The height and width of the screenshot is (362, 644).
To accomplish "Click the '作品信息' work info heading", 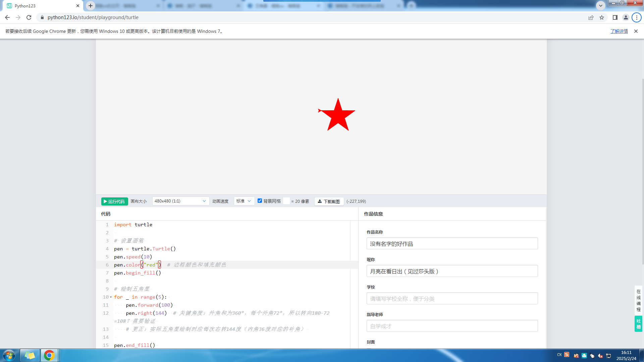I will click(x=373, y=214).
